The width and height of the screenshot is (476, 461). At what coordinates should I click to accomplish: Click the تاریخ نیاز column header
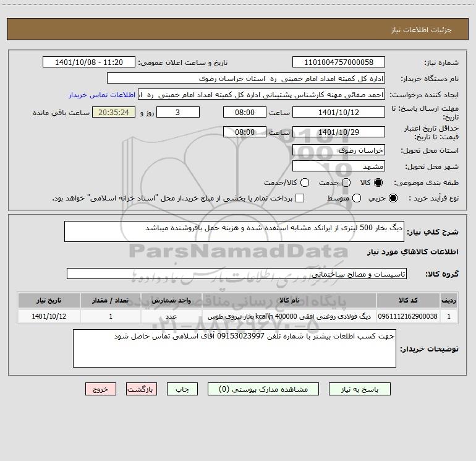49,301
